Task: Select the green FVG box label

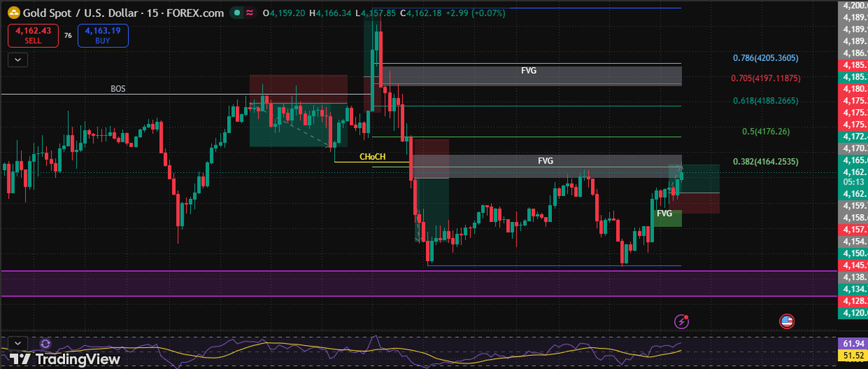Action: (x=665, y=213)
